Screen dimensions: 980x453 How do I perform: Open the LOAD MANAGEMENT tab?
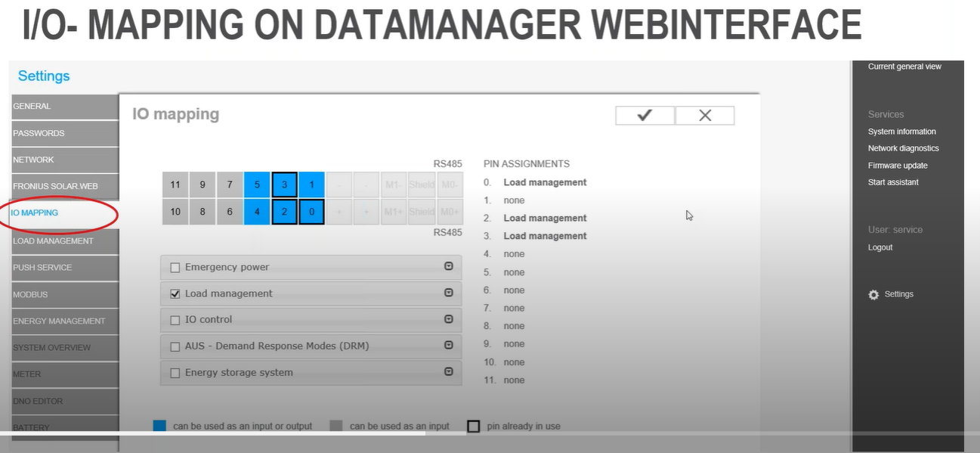click(65, 241)
